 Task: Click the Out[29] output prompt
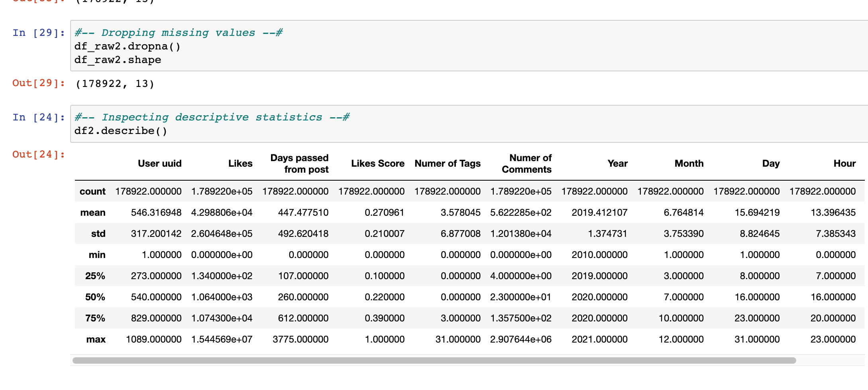point(39,83)
